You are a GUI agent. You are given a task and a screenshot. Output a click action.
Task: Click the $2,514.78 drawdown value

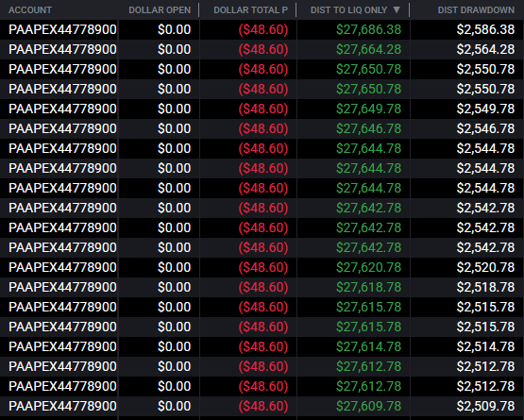pos(485,346)
